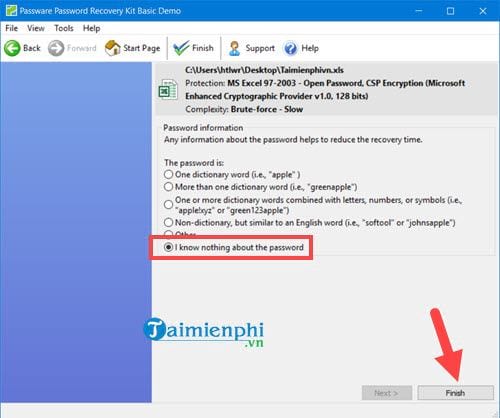Click the Passware app icon in title bar
Image resolution: width=500 pixels, height=418 pixels.
tap(11, 11)
